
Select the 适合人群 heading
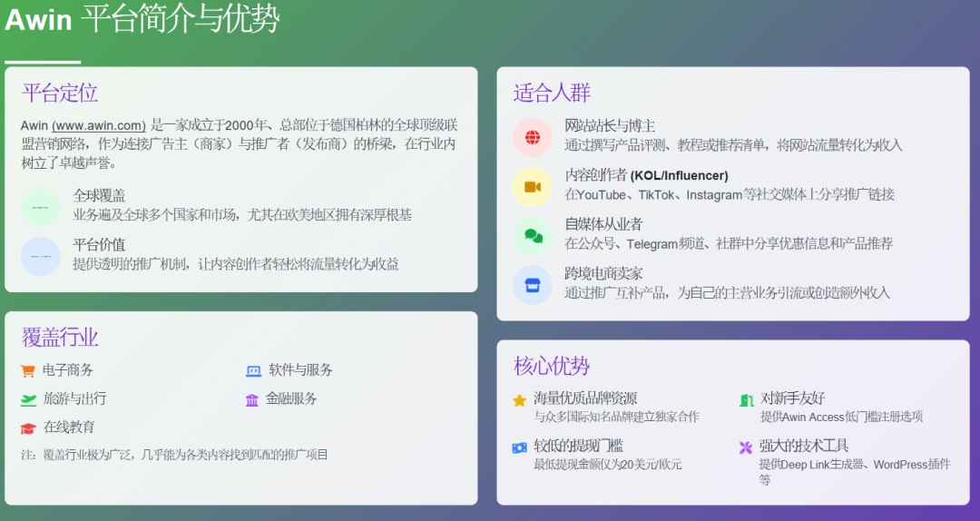pos(552,93)
